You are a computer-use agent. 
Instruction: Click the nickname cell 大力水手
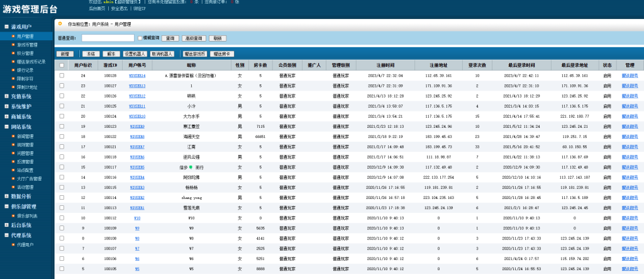191,117
